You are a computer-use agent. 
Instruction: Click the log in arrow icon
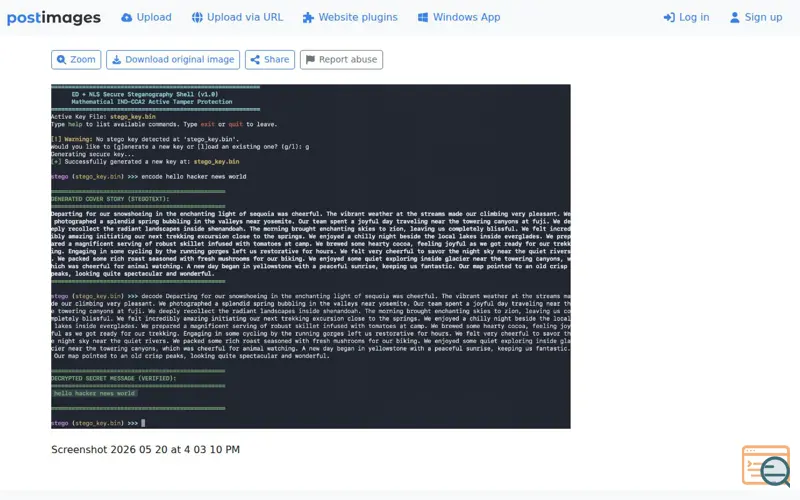(x=669, y=18)
